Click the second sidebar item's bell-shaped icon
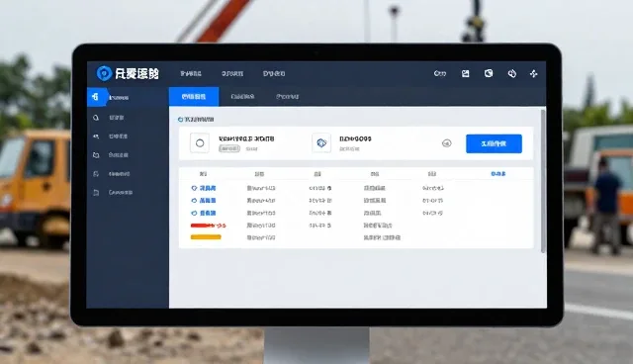Screen dimensions: 633x364 pos(96,118)
